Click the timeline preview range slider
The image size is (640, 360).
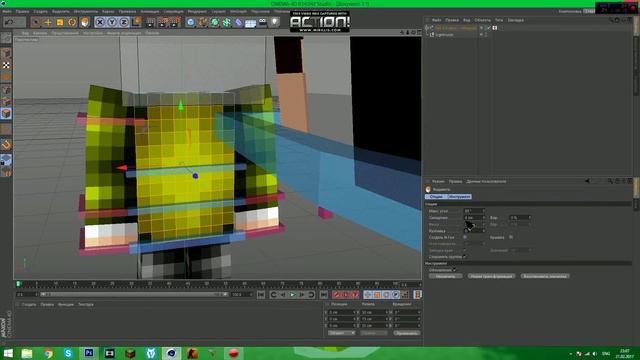pyautogui.click(x=134, y=294)
